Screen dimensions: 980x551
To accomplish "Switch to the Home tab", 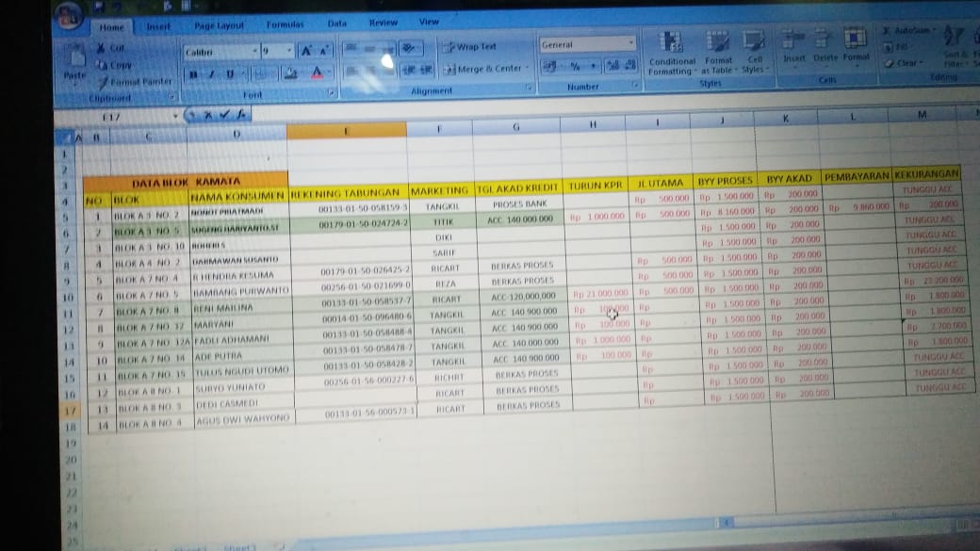I will 111,27.
